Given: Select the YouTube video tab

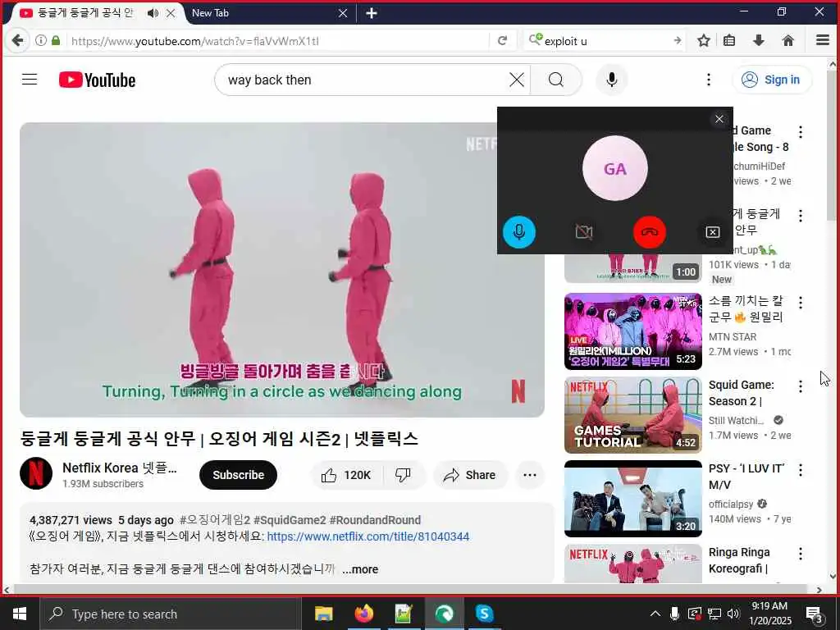Looking at the screenshot, I should (84, 13).
